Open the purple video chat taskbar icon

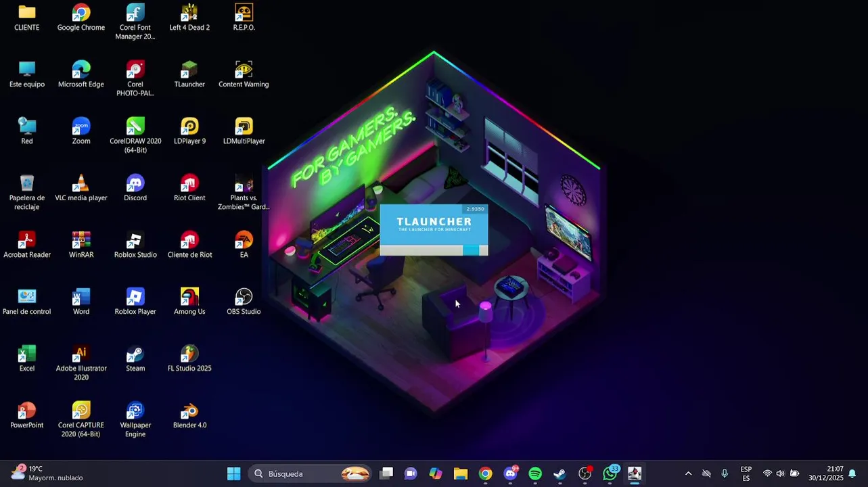point(411,473)
